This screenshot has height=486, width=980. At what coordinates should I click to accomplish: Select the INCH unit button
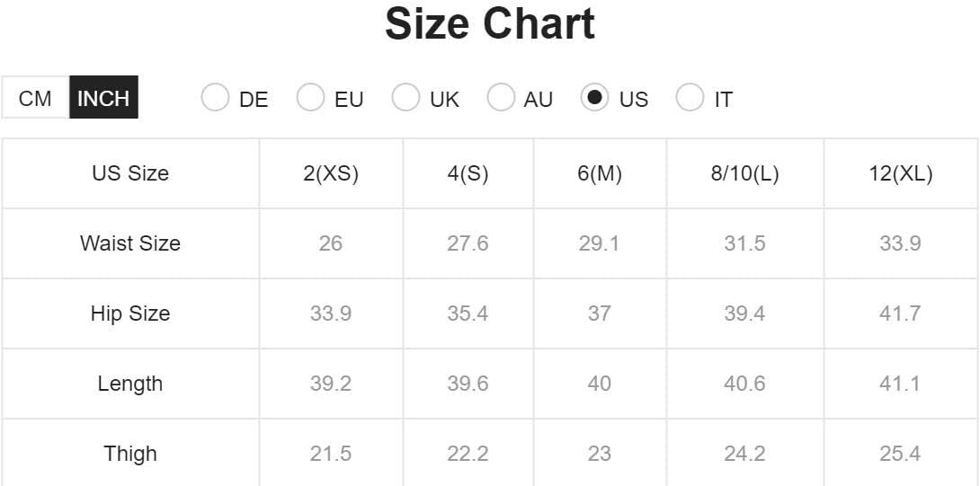[103, 98]
